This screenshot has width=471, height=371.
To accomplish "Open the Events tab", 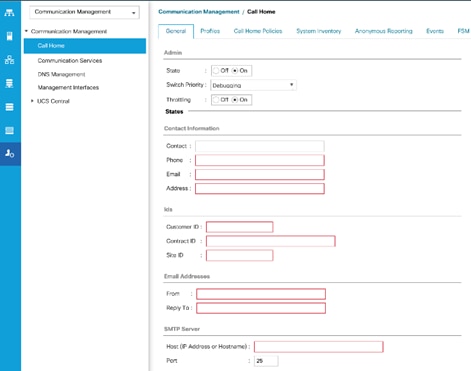I will (435, 31).
